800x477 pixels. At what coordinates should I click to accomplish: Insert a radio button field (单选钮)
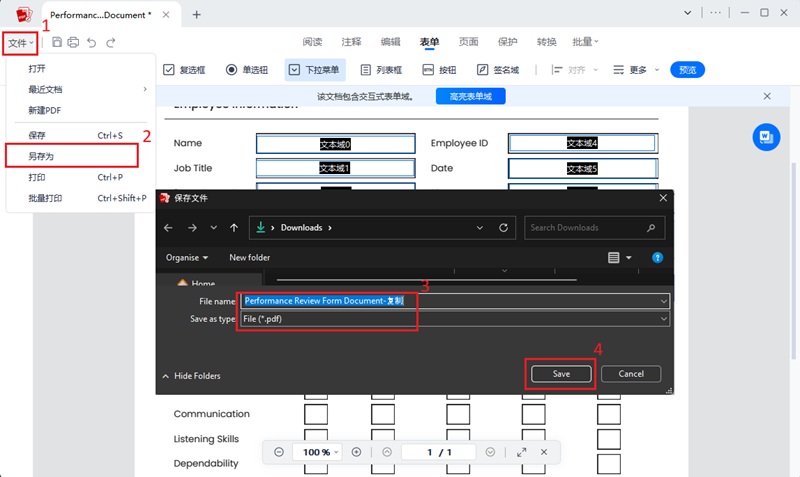coord(247,70)
